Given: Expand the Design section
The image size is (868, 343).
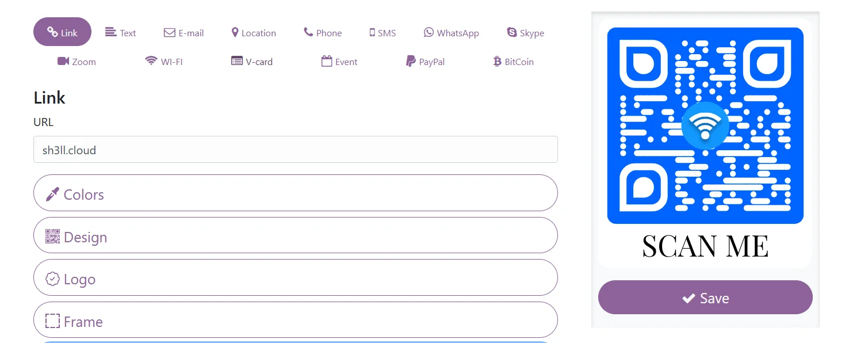Looking at the screenshot, I should (x=296, y=235).
